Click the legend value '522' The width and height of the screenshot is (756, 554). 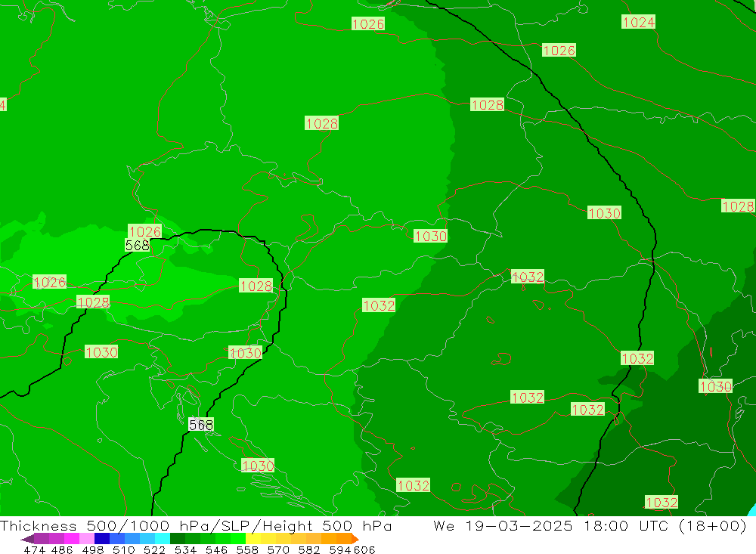pyautogui.click(x=154, y=549)
